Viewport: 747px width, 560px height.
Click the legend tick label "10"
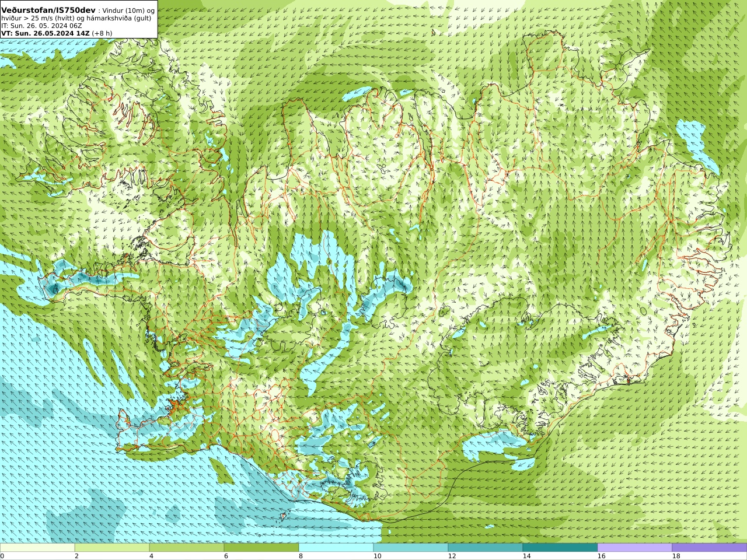(x=376, y=556)
